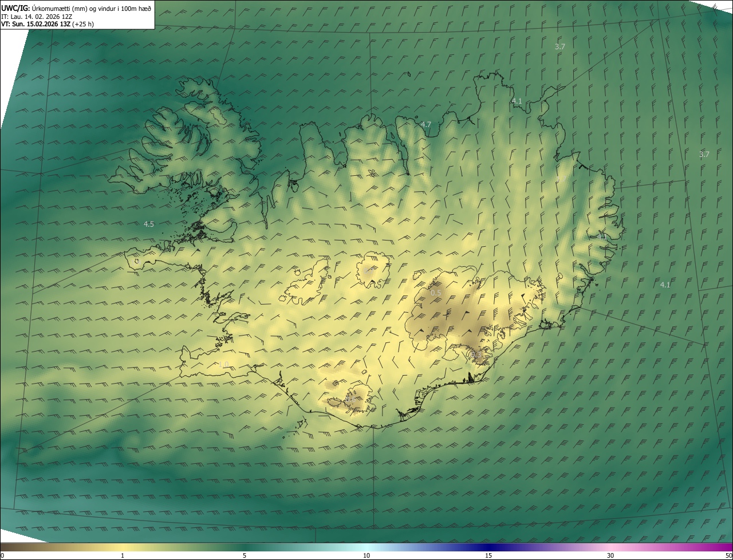The width and height of the screenshot is (733, 560).
Task: Click the colorbar tick labeled 50
Action: [x=729, y=555]
